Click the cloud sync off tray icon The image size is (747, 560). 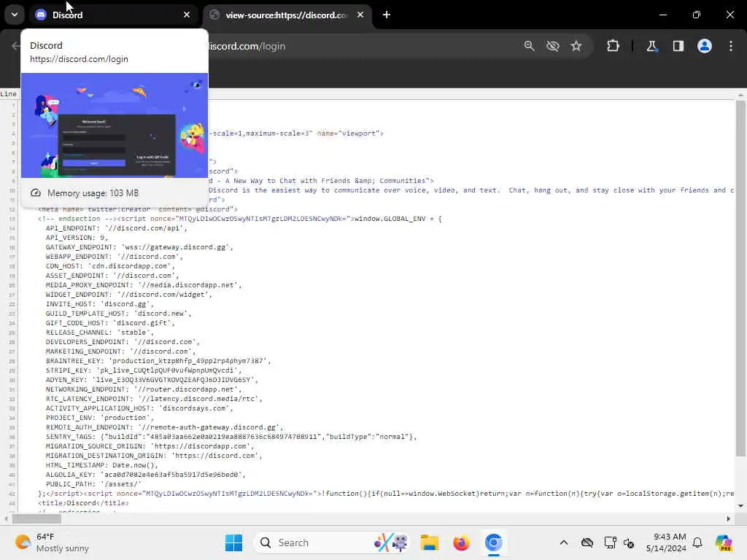pos(587,542)
